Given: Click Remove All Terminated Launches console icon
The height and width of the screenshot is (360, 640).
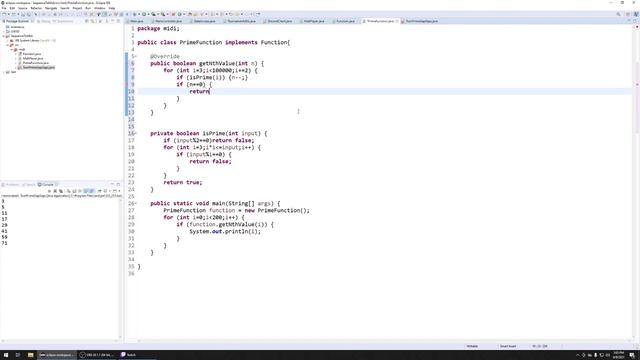Looking at the screenshot, I should click(x=61, y=191).
